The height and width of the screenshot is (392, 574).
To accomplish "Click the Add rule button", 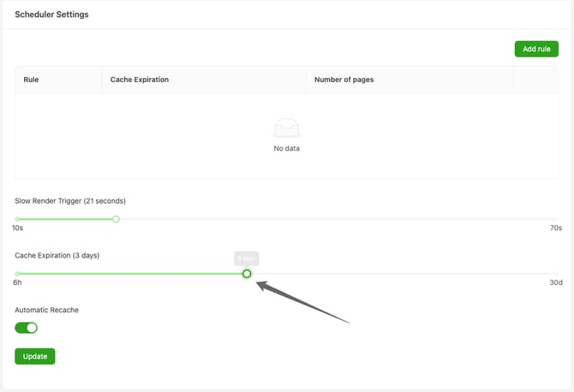I will click(x=536, y=49).
